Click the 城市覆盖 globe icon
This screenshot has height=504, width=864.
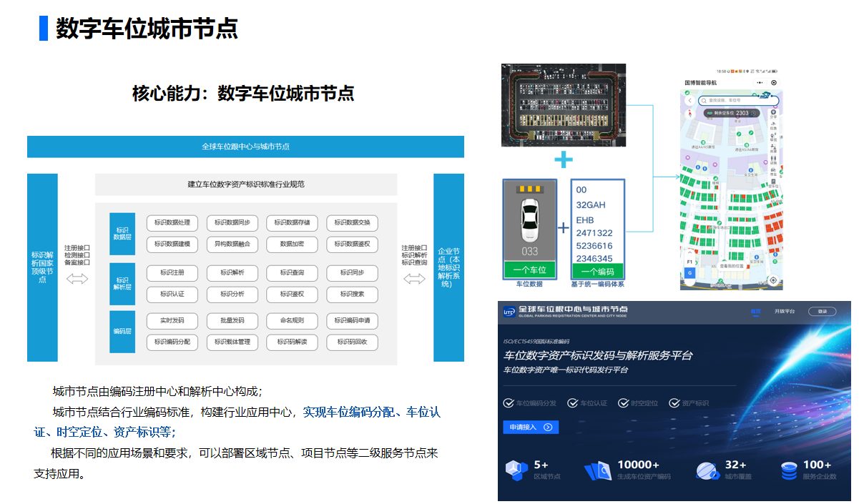pos(707,470)
